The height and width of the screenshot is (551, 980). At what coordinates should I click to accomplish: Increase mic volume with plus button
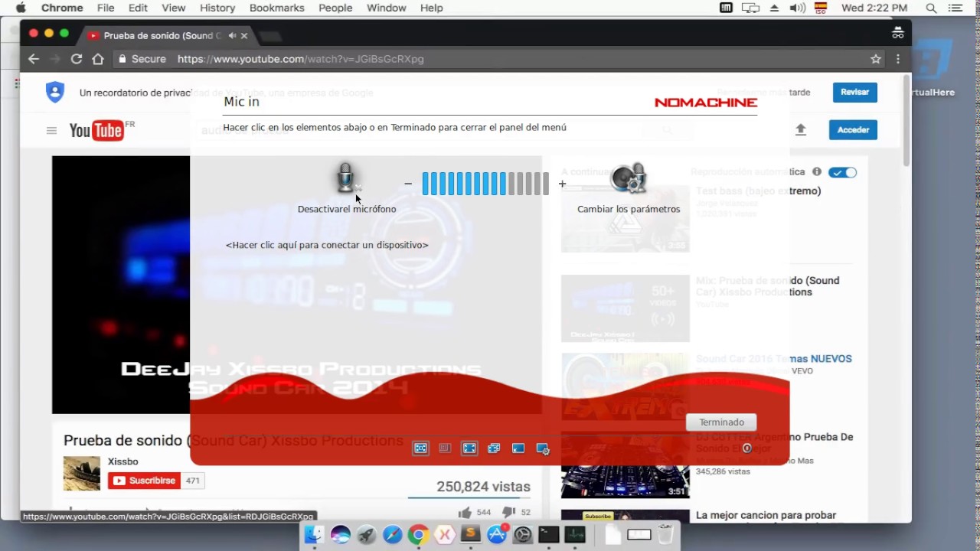click(x=562, y=184)
